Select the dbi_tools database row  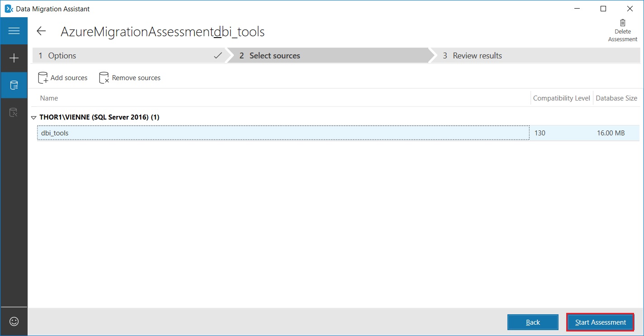pos(338,133)
